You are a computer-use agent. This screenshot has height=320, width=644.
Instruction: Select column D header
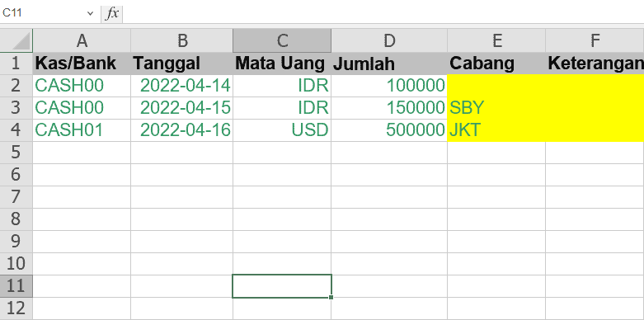(389, 40)
